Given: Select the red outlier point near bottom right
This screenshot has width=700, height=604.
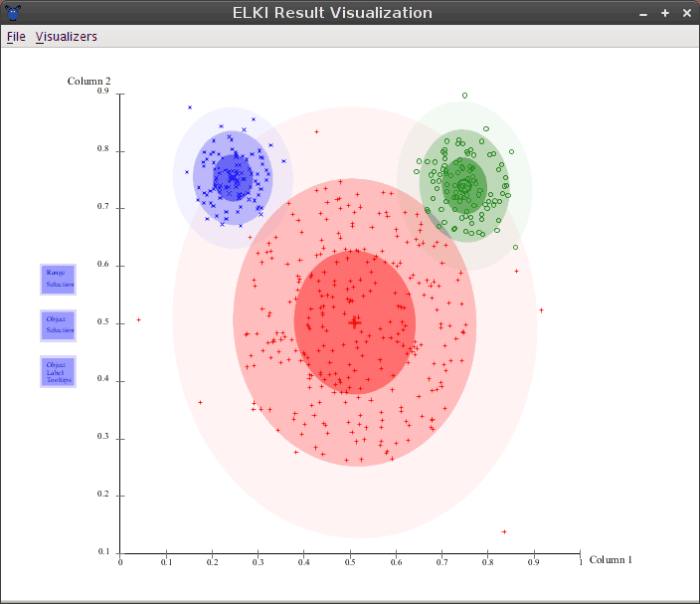Looking at the screenshot, I should [x=504, y=532].
